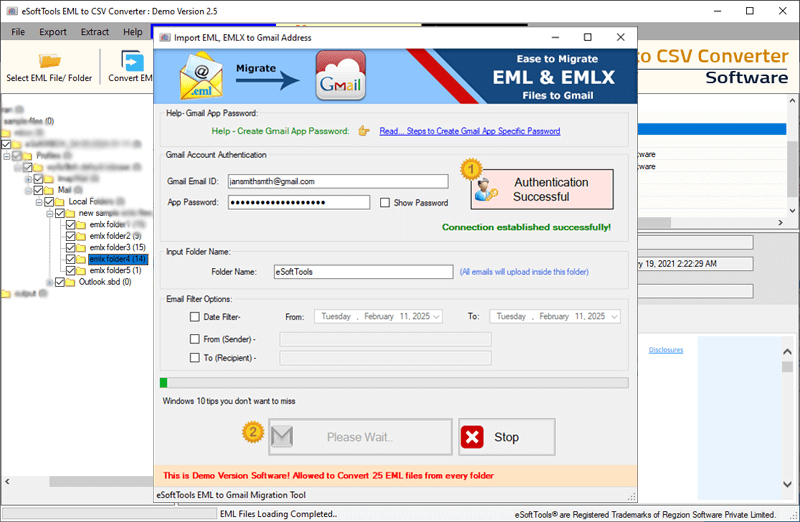Collapse the Local Folders tree node
The image size is (800, 522).
pyautogui.click(x=39, y=202)
